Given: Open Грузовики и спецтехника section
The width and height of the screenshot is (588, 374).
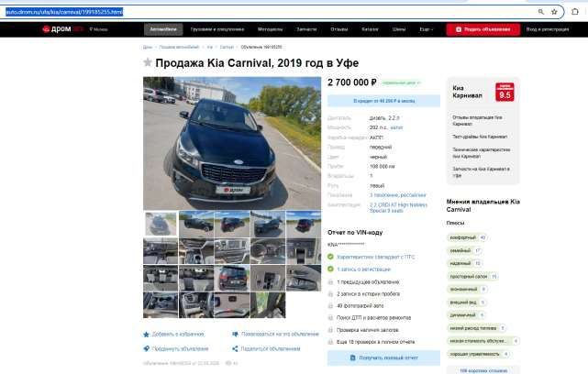Looking at the screenshot, I should point(217,29).
